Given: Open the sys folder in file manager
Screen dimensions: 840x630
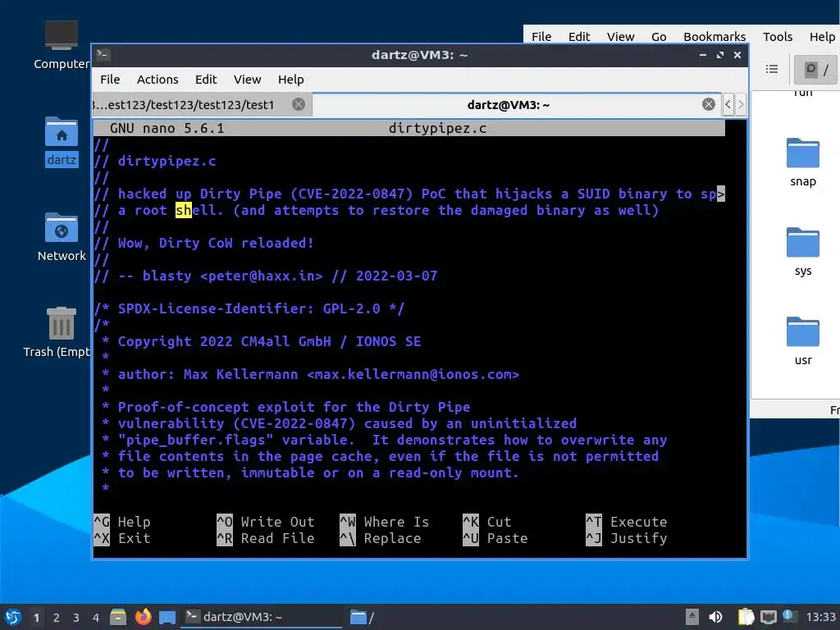Looking at the screenshot, I should tap(802, 251).
